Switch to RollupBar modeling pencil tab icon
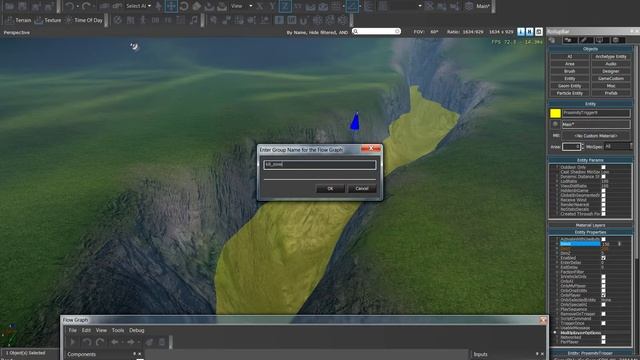 [584, 40]
